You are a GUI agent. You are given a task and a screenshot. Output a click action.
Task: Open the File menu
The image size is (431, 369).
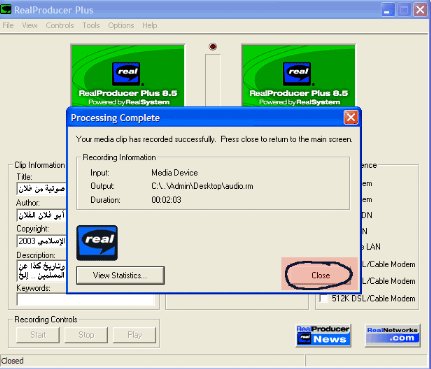pos(8,25)
